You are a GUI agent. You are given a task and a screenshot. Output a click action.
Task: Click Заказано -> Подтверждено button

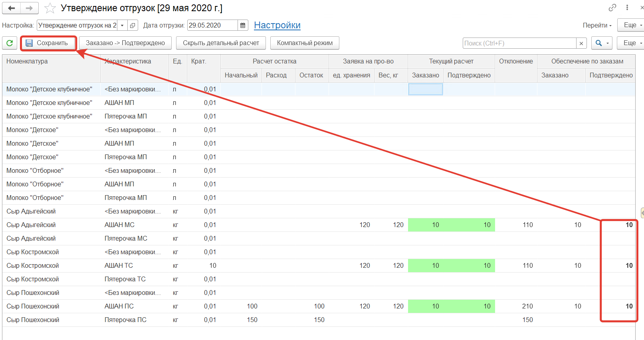coord(125,43)
